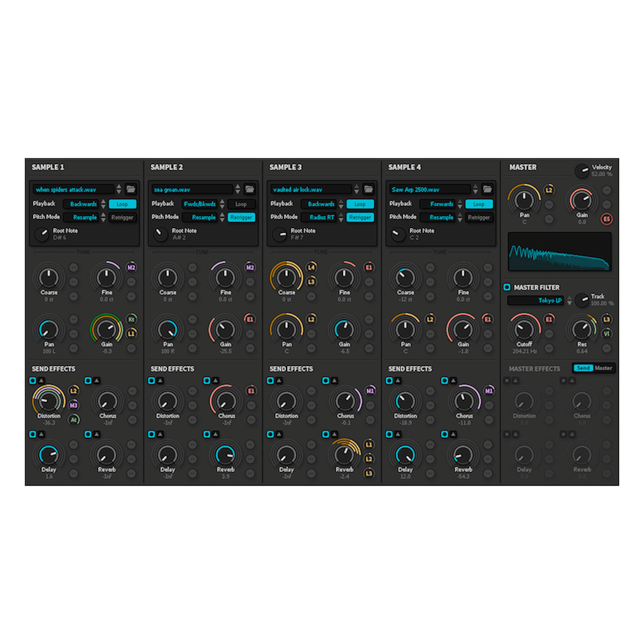This screenshot has height=644, width=644.
Task: Click the ES modulation badge on Master Gain
Action: coord(606,219)
